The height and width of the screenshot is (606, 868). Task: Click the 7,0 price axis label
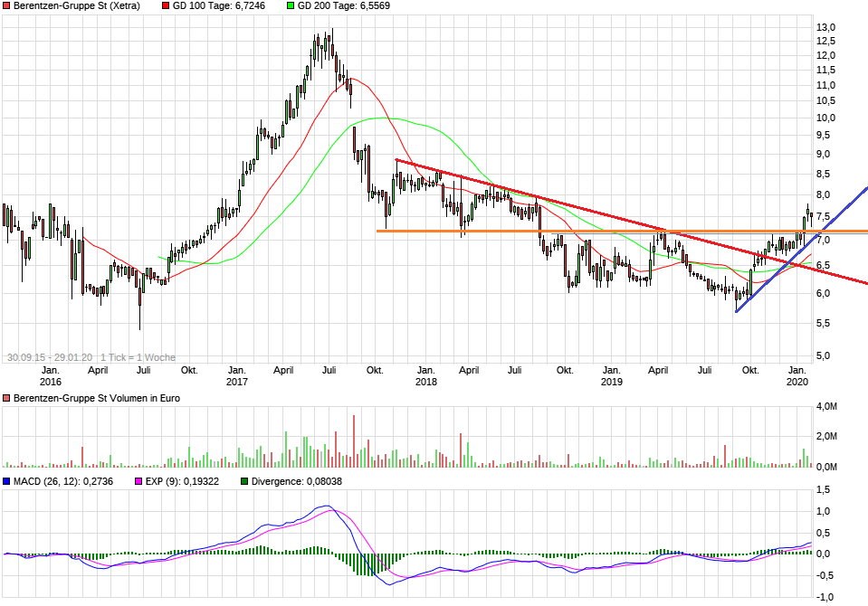(x=823, y=241)
